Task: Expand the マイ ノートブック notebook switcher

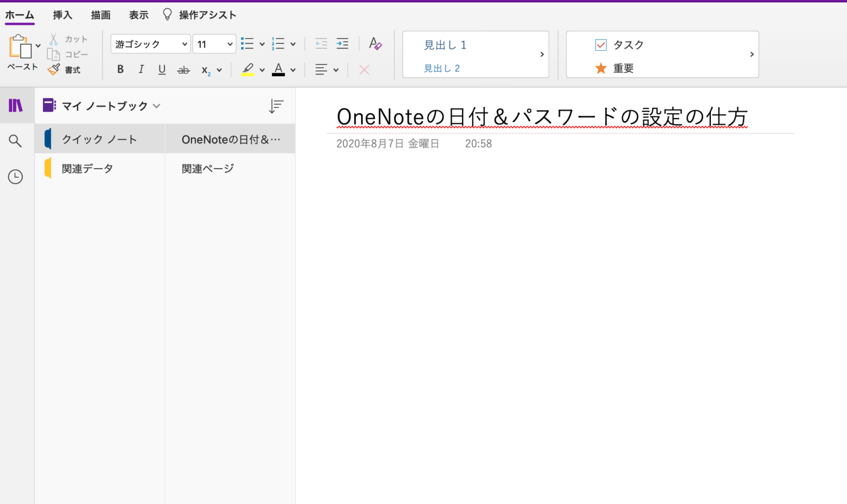Action: [x=157, y=105]
